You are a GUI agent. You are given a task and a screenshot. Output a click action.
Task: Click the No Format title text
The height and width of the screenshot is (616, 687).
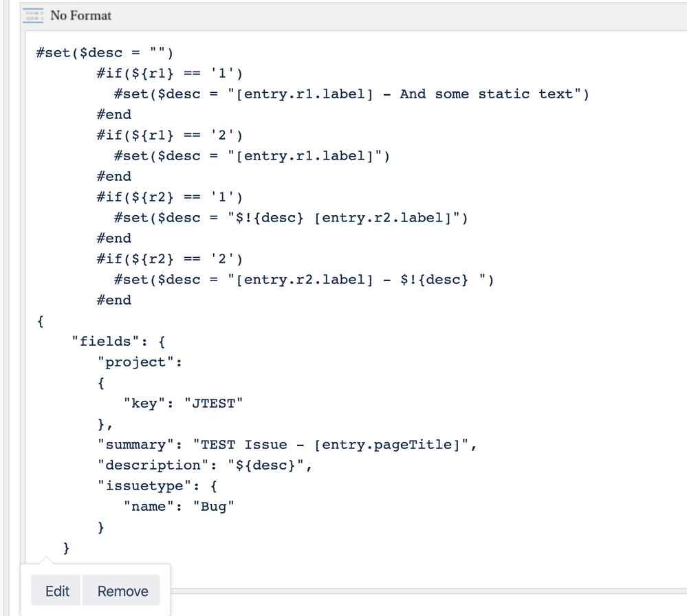click(x=83, y=15)
